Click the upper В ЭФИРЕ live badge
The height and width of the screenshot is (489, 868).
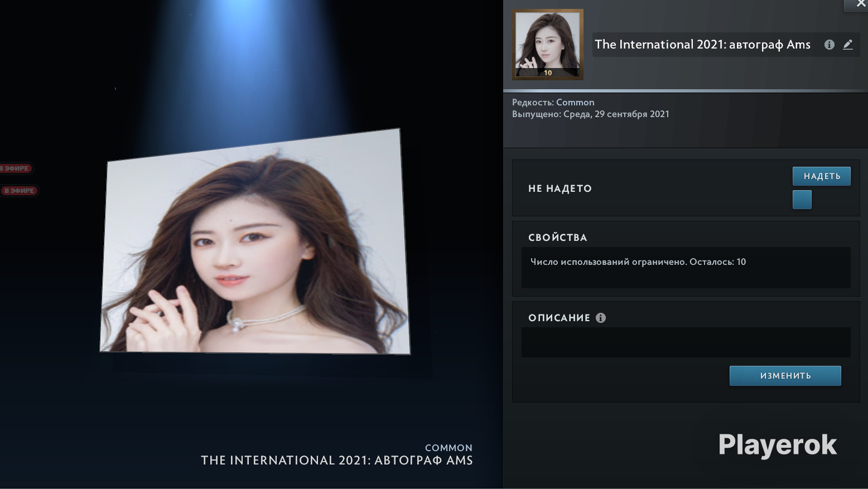click(x=16, y=168)
